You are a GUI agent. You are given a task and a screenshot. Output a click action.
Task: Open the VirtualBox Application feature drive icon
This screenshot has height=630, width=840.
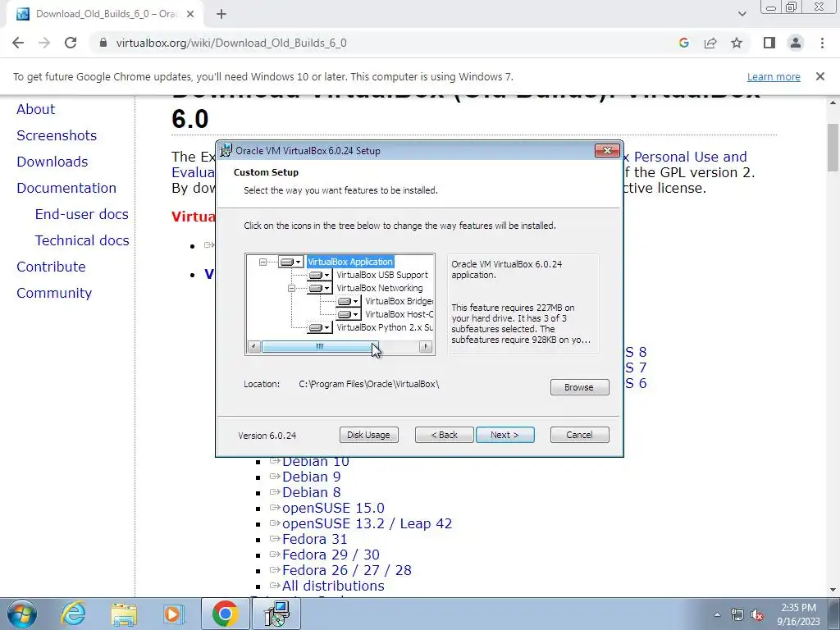pos(291,262)
